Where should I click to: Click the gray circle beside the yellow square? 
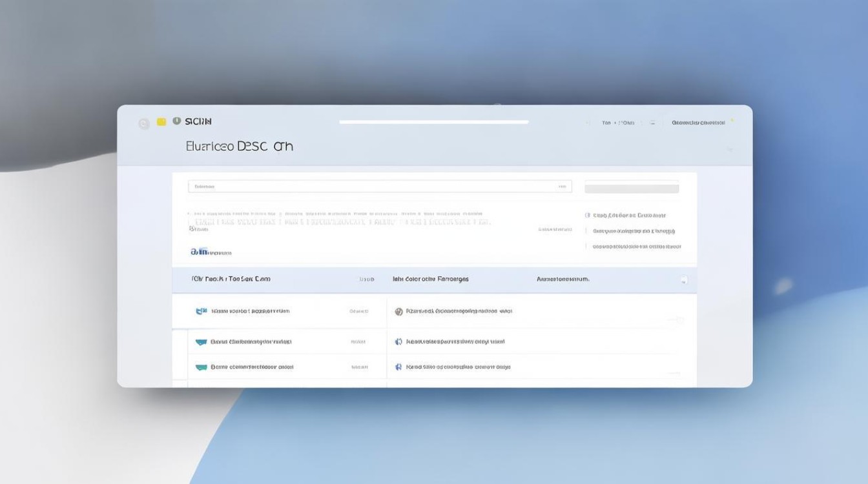144,123
